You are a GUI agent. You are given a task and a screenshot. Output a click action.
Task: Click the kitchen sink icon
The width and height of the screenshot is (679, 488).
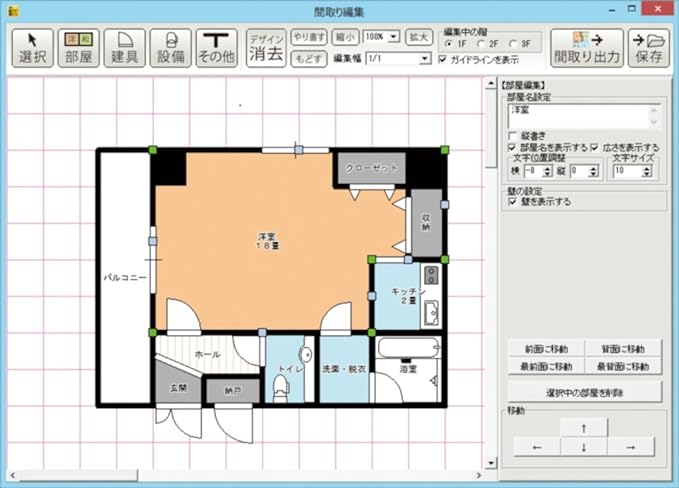431,313
